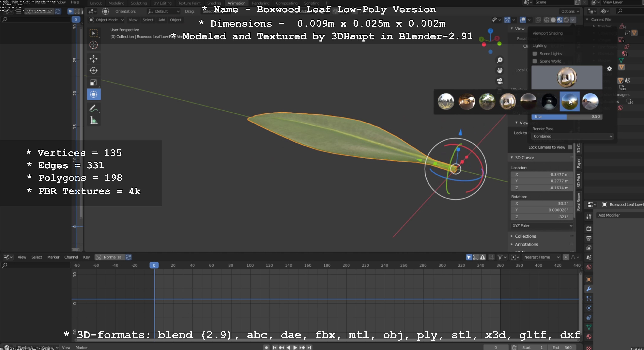Open HDRI settings gear icon
The height and width of the screenshot is (350, 644).
point(609,69)
